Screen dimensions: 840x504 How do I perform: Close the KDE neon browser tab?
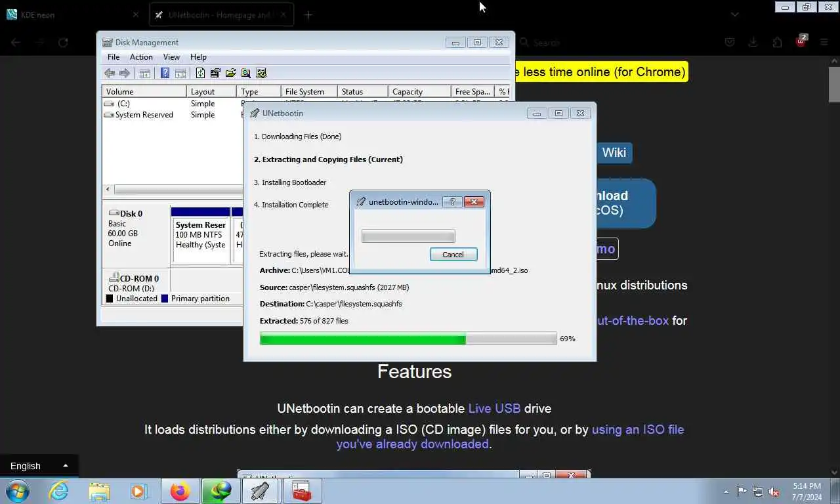coord(136,14)
